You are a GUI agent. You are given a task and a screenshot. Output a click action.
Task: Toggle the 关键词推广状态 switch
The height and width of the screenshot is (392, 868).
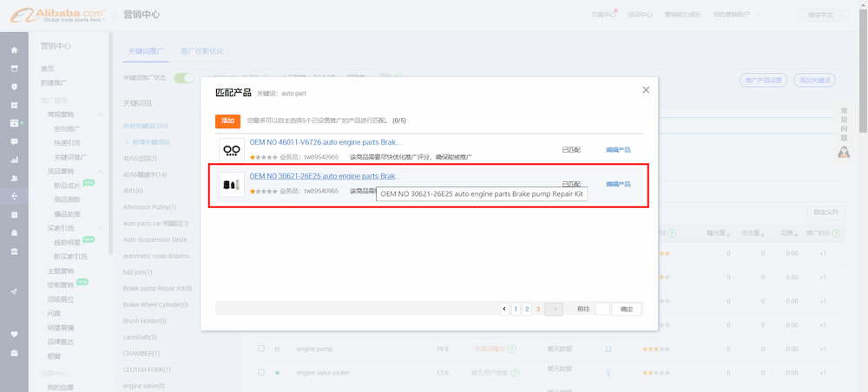(184, 78)
